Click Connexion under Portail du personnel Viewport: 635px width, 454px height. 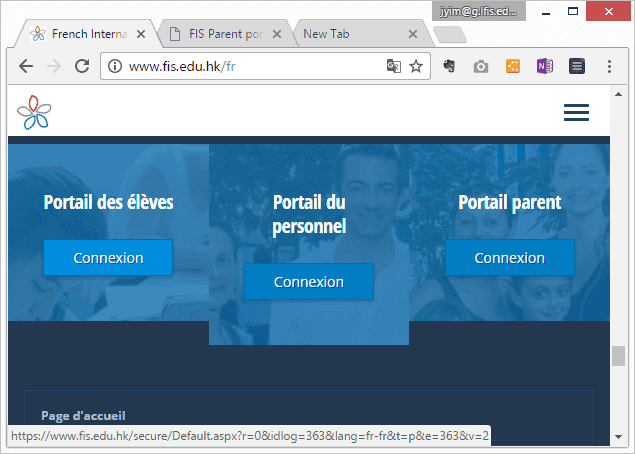coord(308,282)
